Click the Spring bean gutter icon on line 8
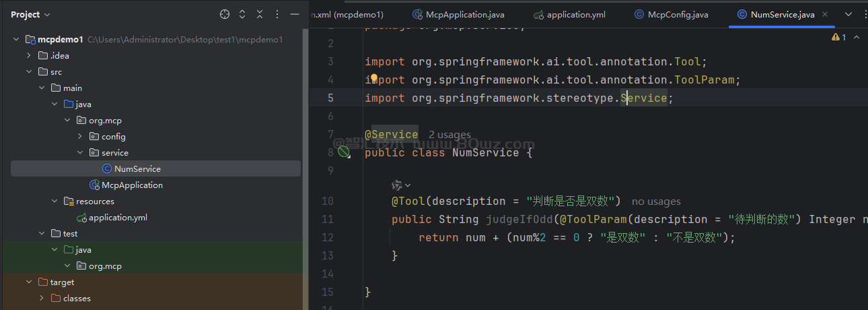The height and width of the screenshot is (310, 868). (344, 152)
